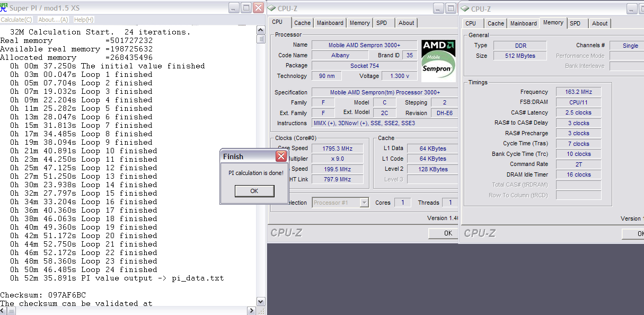This screenshot has height=315, width=644.
Task: Click the Command Rate value 2T
Action: (x=578, y=164)
